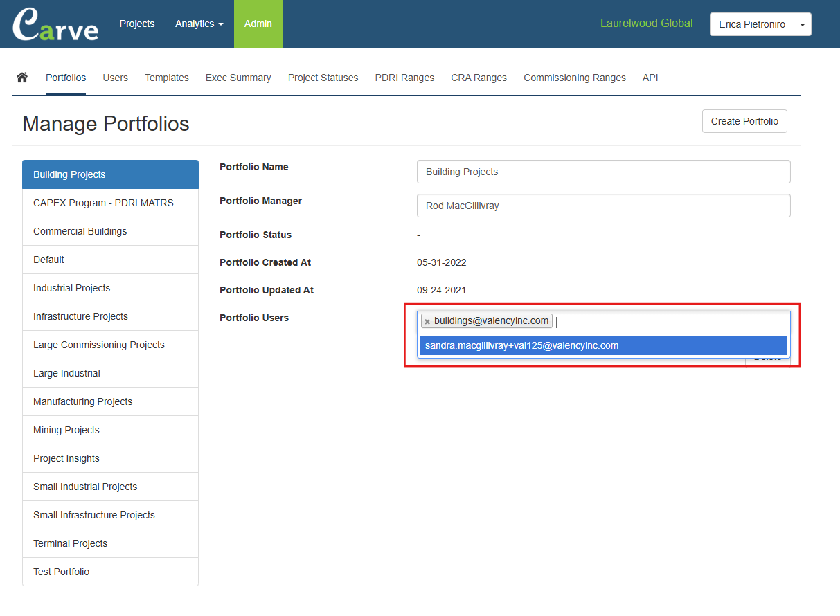Click into the Portfolio Name field
The height and width of the screenshot is (616, 840).
click(x=603, y=172)
